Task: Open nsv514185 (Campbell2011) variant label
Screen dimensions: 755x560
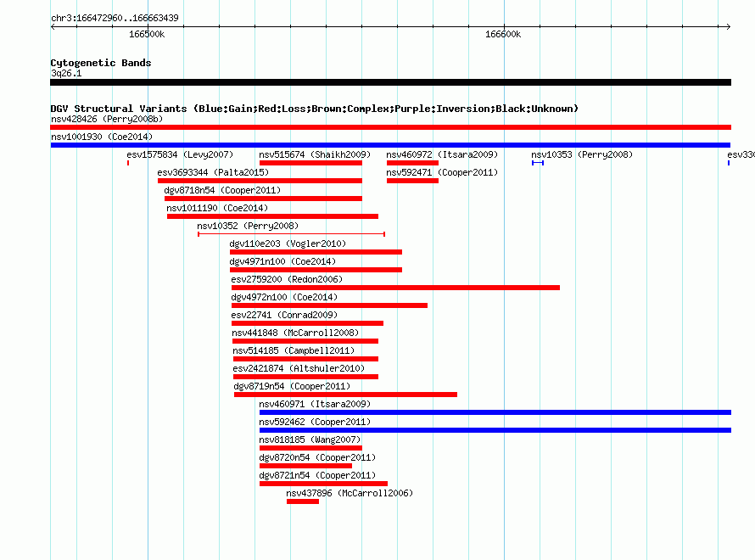Action: click(294, 350)
